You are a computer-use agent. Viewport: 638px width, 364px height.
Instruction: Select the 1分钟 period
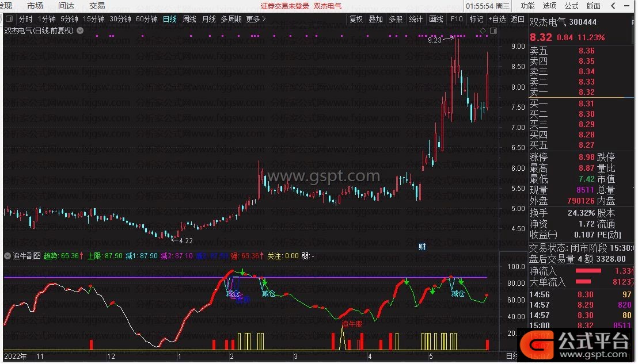47,19
